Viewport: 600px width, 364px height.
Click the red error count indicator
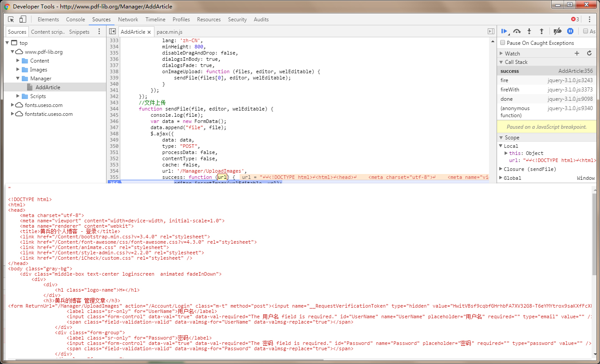pos(575,19)
